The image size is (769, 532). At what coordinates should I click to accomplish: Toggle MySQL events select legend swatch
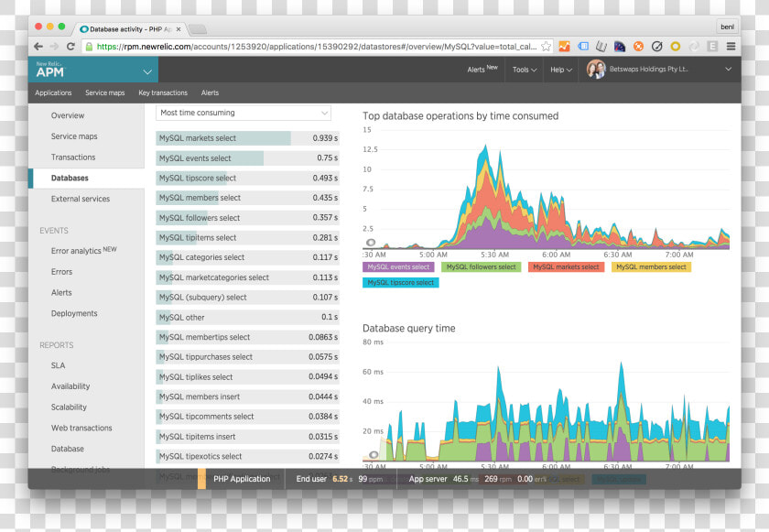(398, 266)
